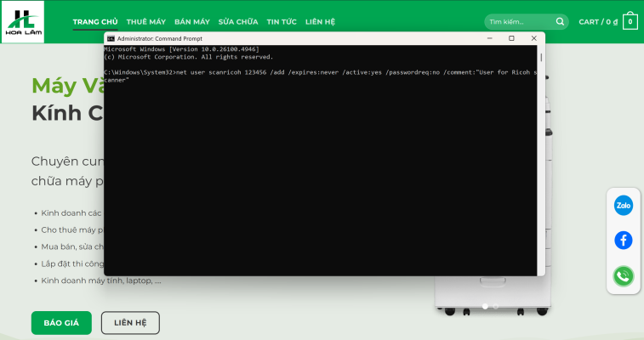Go to the TRANG CHỦ menu item
This screenshot has height=340, width=644.
pos(95,22)
